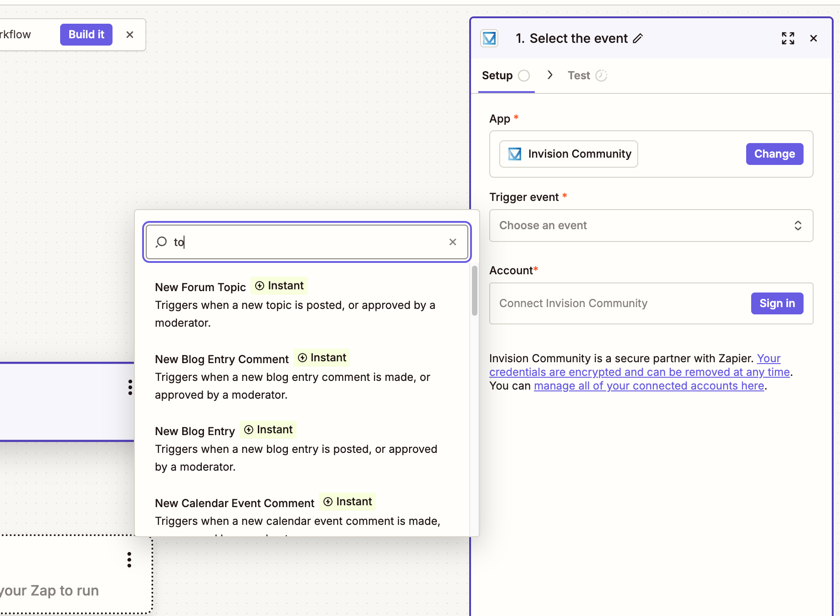840x616 pixels.
Task: Select New Blog Entry trigger
Action: tap(301, 448)
